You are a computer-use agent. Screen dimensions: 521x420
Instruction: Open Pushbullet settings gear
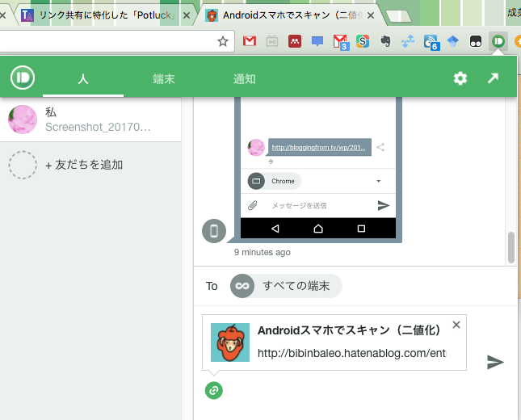click(x=460, y=78)
